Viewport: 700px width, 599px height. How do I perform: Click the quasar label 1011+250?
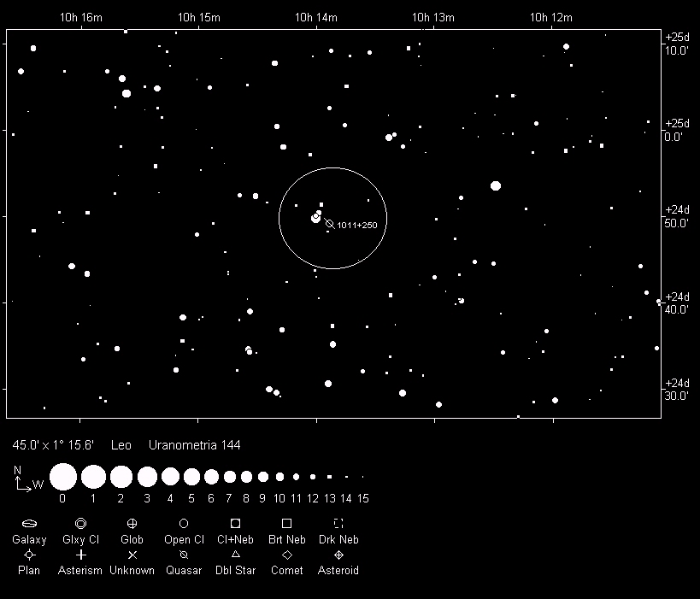pyautogui.click(x=357, y=225)
